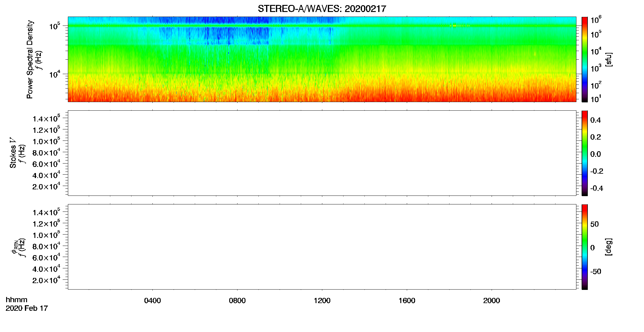The height and width of the screenshot is (332, 644).
Task: Click the 10^1 label on the sfu color bar
Action: coord(596,99)
